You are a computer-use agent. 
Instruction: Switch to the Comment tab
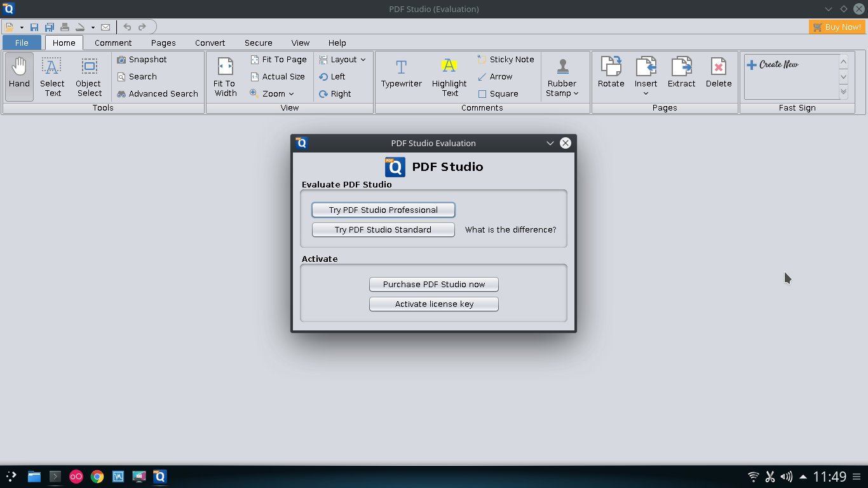point(113,43)
